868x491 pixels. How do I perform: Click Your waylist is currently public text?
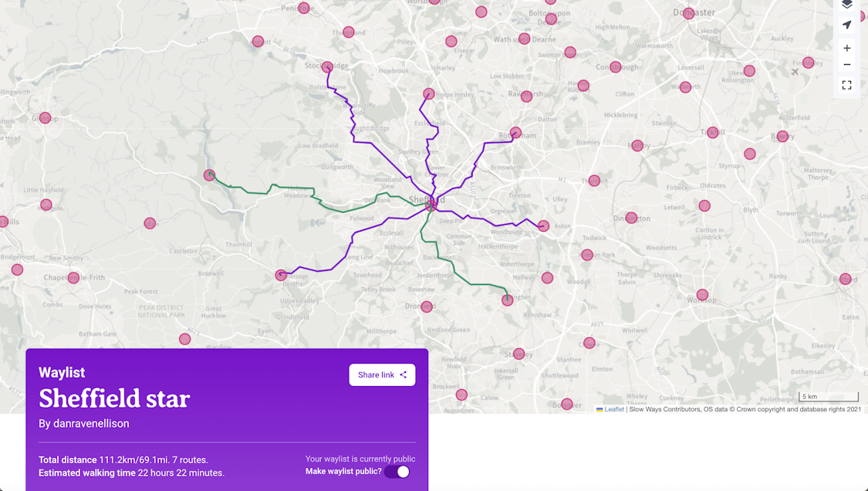click(360, 459)
